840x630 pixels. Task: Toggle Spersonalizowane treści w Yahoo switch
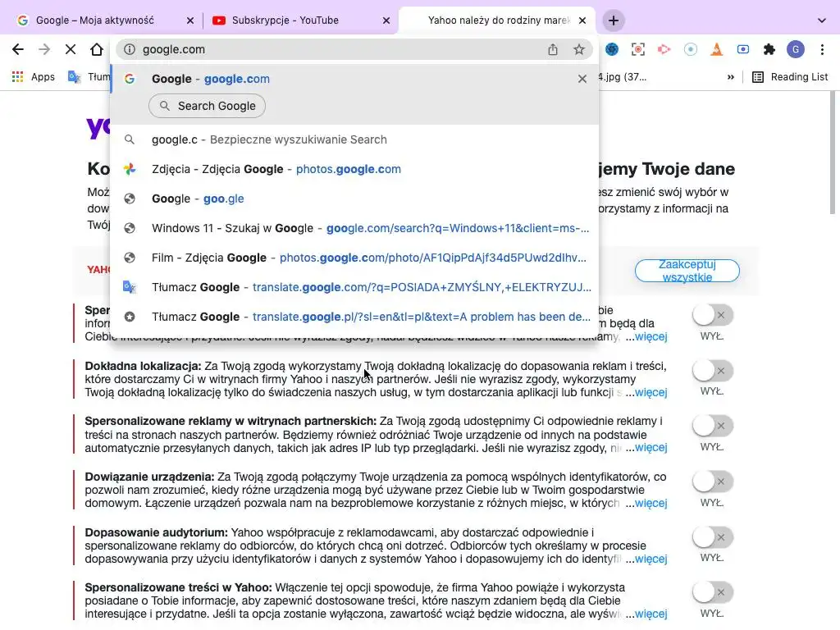point(712,592)
